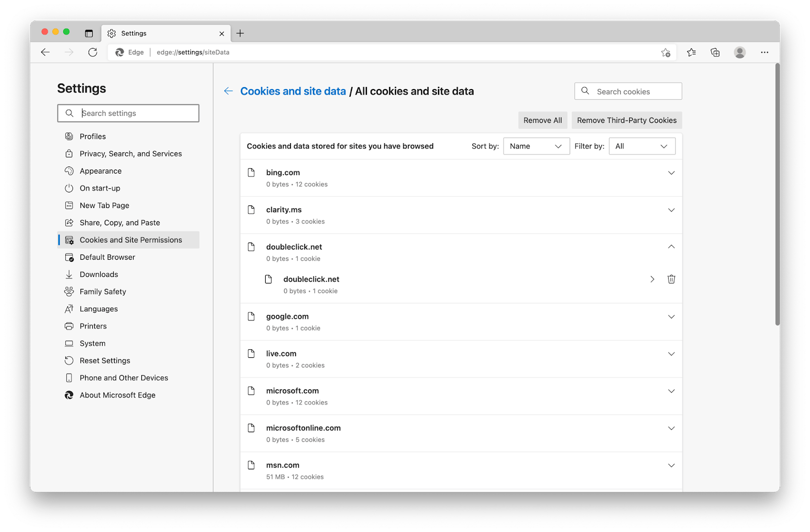
Task: Click the Remove All button
Action: coord(543,120)
